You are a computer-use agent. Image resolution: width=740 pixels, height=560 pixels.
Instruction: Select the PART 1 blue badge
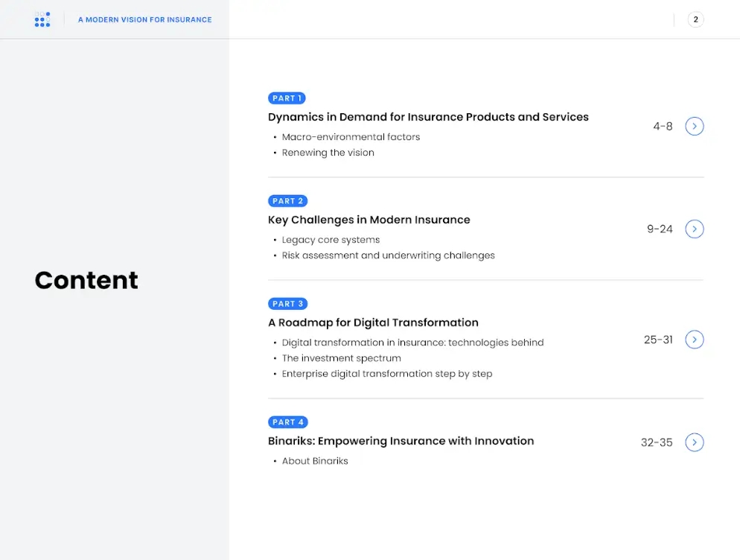(x=287, y=98)
